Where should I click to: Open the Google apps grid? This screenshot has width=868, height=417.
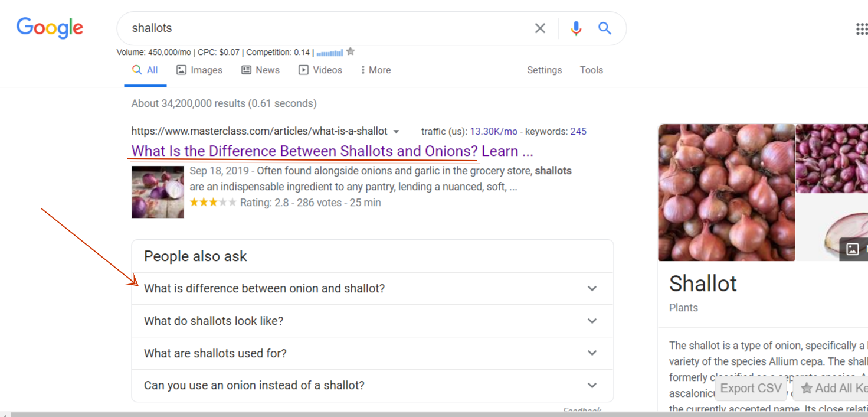(x=862, y=29)
